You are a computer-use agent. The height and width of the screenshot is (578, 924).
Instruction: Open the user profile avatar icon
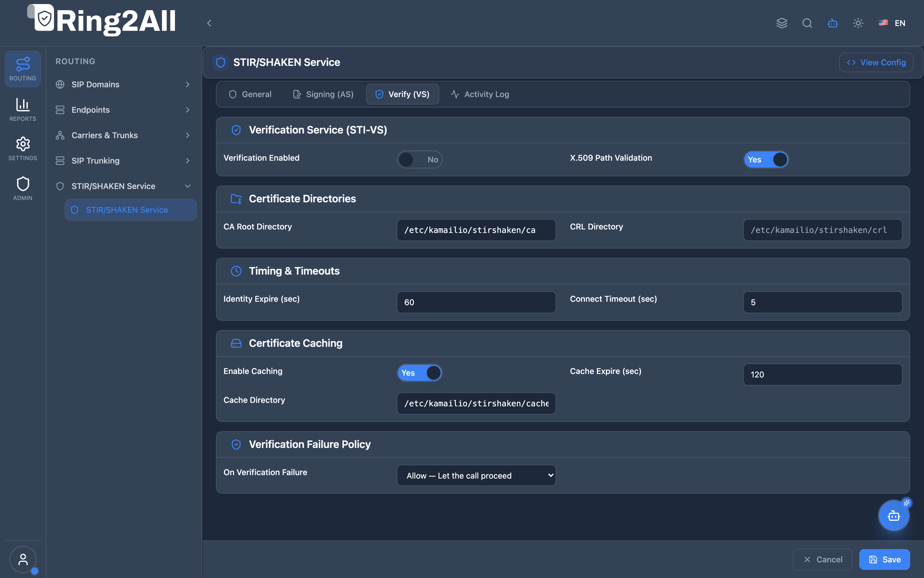pyautogui.click(x=23, y=560)
